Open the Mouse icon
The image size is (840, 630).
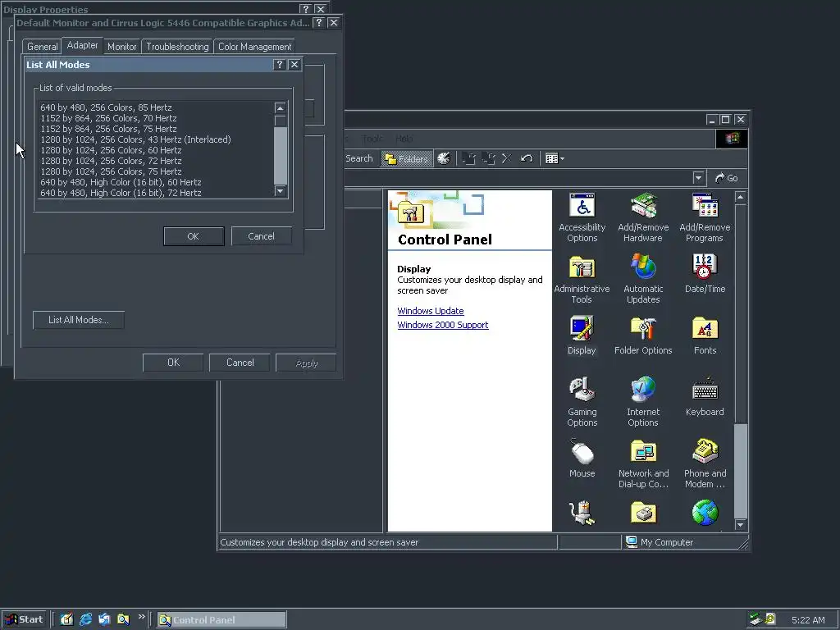(x=582, y=459)
